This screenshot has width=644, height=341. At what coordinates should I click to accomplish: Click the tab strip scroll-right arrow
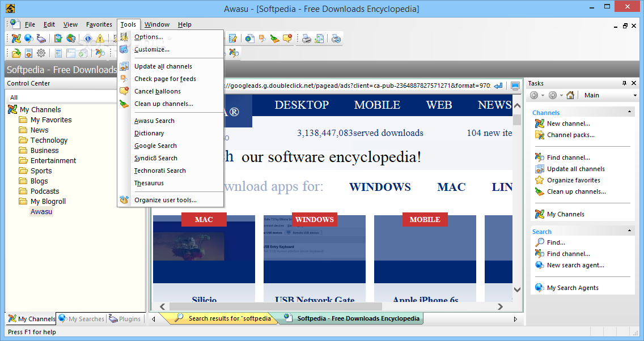(x=515, y=319)
